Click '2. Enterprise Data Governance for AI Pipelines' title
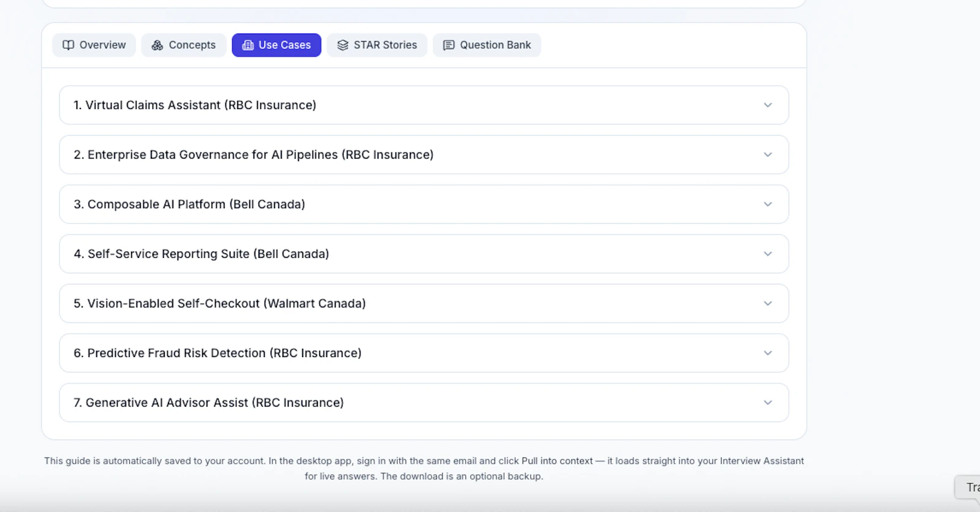 point(254,155)
